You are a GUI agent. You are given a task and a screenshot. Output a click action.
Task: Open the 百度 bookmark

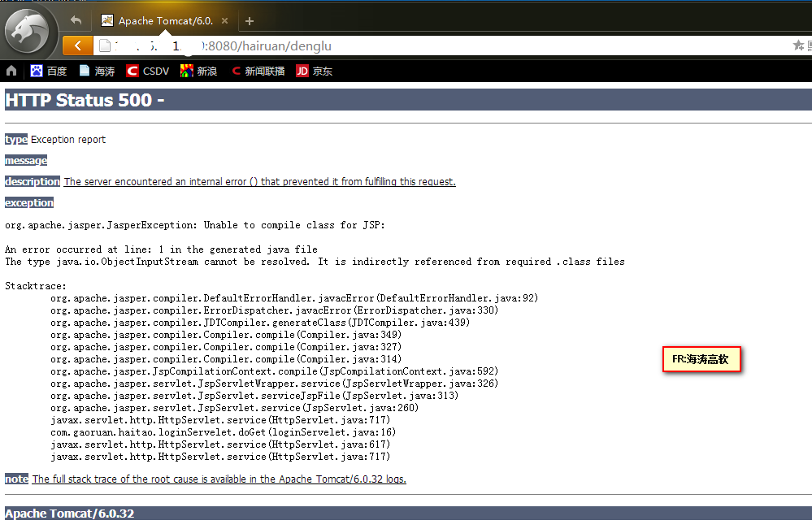point(49,71)
